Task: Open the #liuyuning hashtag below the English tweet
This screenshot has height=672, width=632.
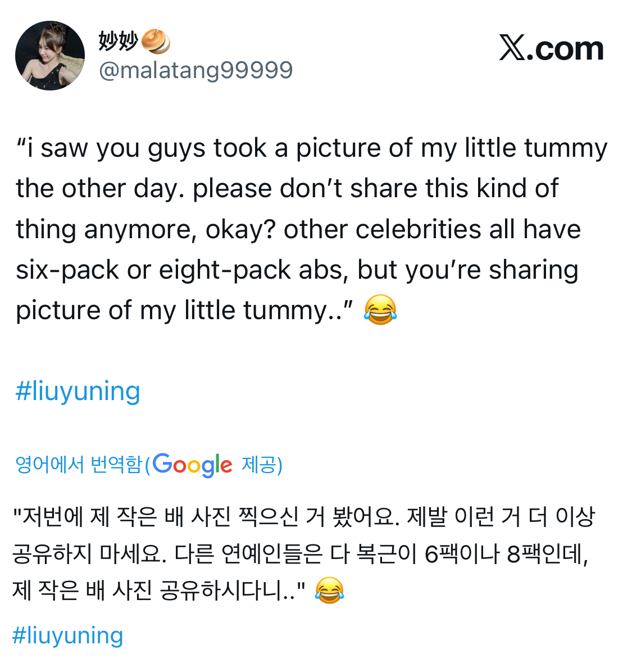Action: (78, 391)
